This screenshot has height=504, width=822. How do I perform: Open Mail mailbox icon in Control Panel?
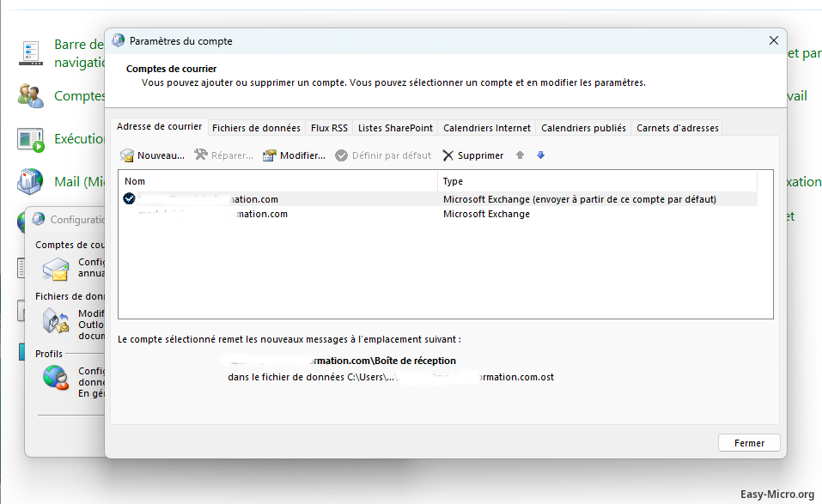pos(30,182)
